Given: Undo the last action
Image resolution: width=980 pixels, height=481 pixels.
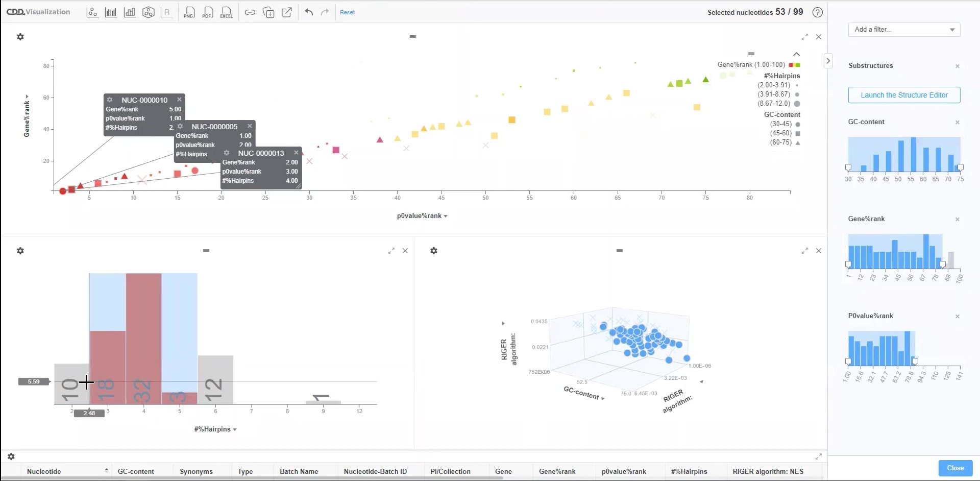Looking at the screenshot, I should [309, 12].
